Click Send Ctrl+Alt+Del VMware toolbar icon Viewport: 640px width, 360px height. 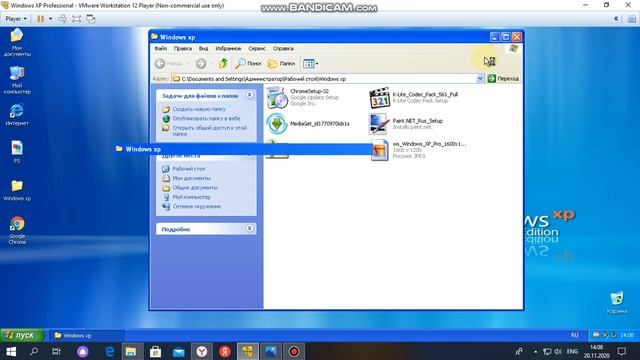[x=62, y=19]
